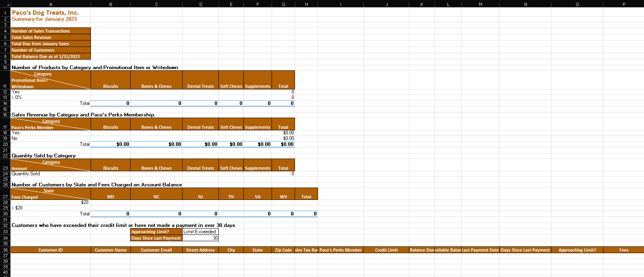644x277 pixels.
Task: Select the "Approaching Limit?" label in row 33
Action: (x=156, y=232)
